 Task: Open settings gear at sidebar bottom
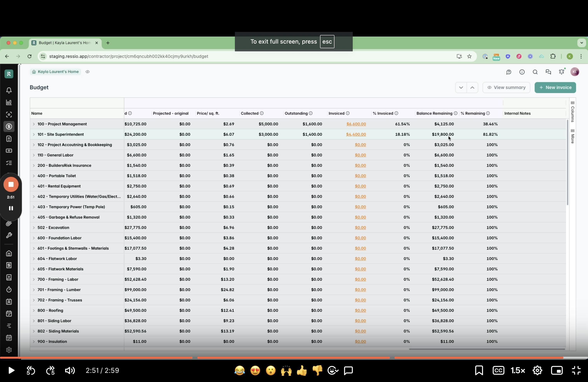click(9, 350)
